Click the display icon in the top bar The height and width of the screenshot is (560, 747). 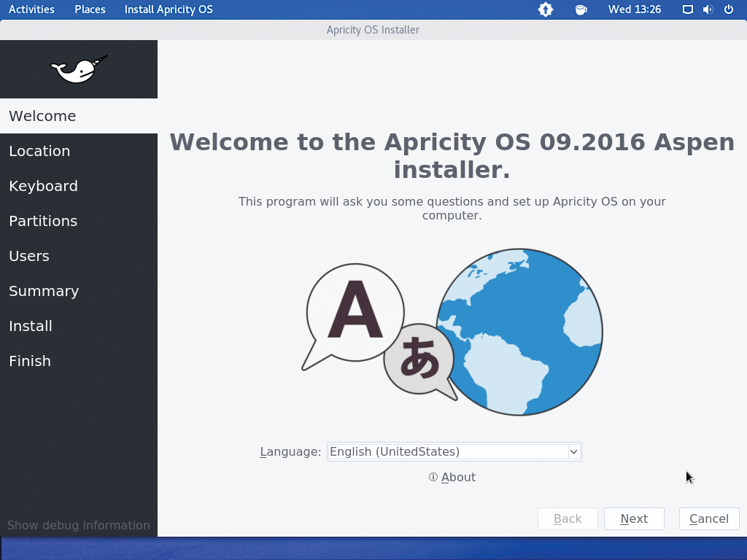pos(686,9)
